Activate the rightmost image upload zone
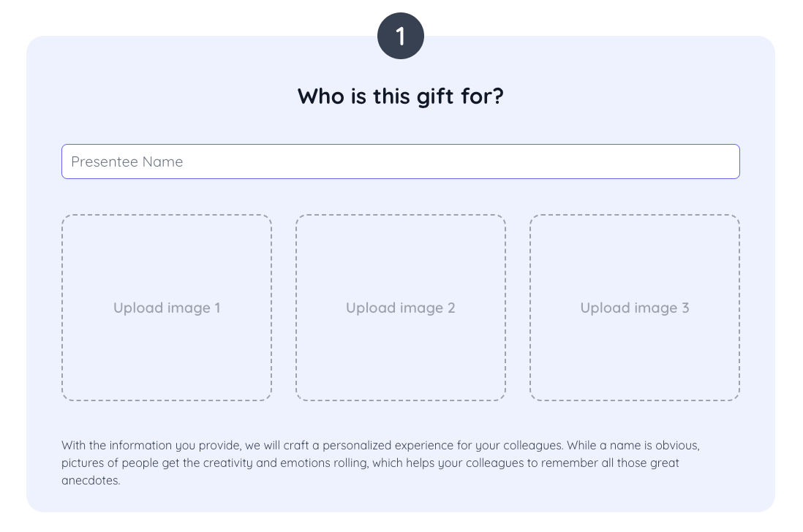 [x=634, y=308]
